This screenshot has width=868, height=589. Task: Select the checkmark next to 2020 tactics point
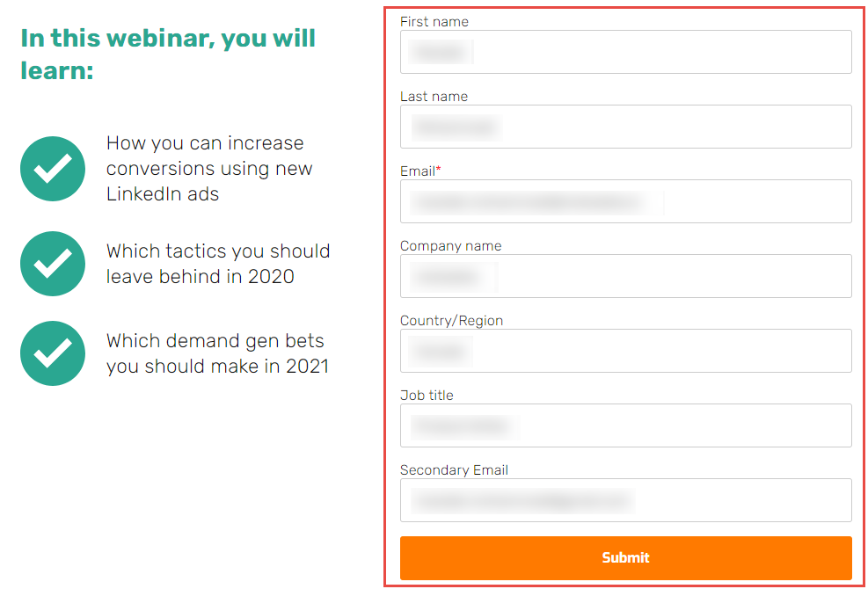(x=52, y=264)
